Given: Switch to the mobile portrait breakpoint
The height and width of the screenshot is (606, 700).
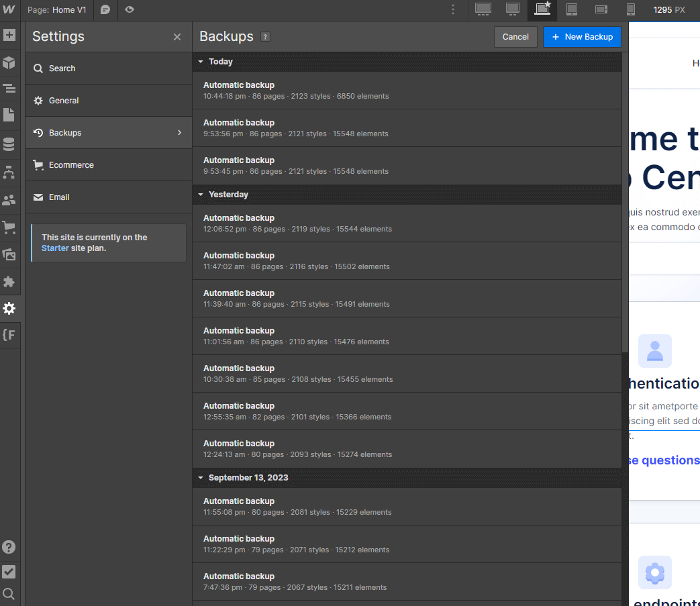Looking at the screenshot, I should tap(630, 10).
